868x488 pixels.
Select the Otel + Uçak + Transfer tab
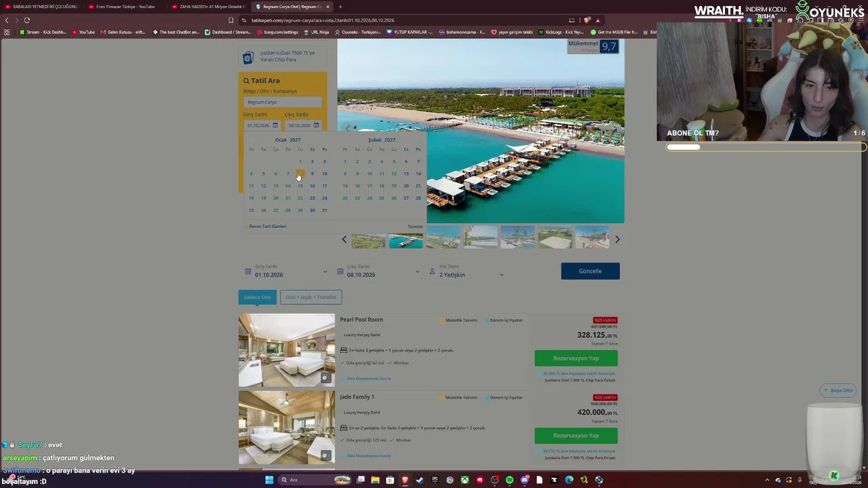click(311, 297)
